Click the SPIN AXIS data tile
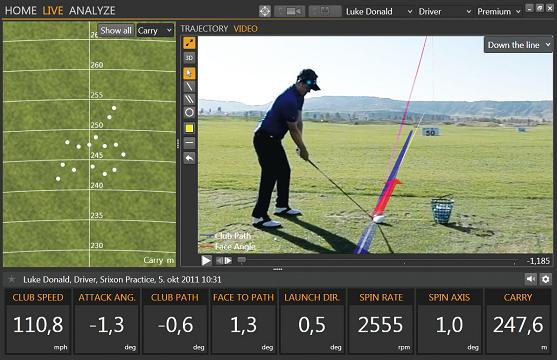This screenshot has width=557, height=360. tap(449, 322)
